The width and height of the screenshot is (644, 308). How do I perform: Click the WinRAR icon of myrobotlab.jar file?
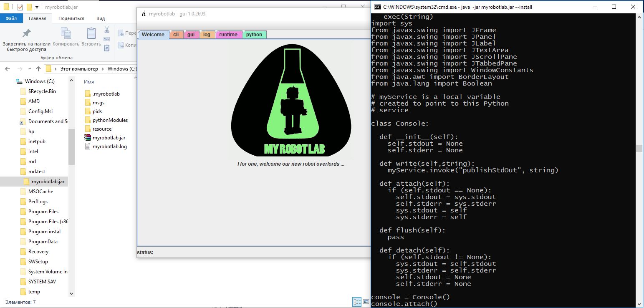point(87,137)
